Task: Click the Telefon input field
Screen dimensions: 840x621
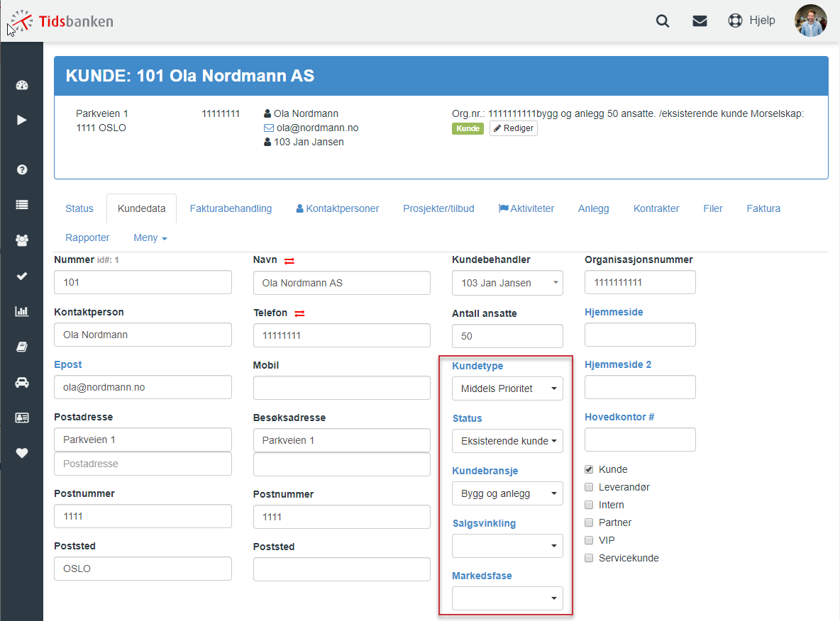Action: coord(342,335)
